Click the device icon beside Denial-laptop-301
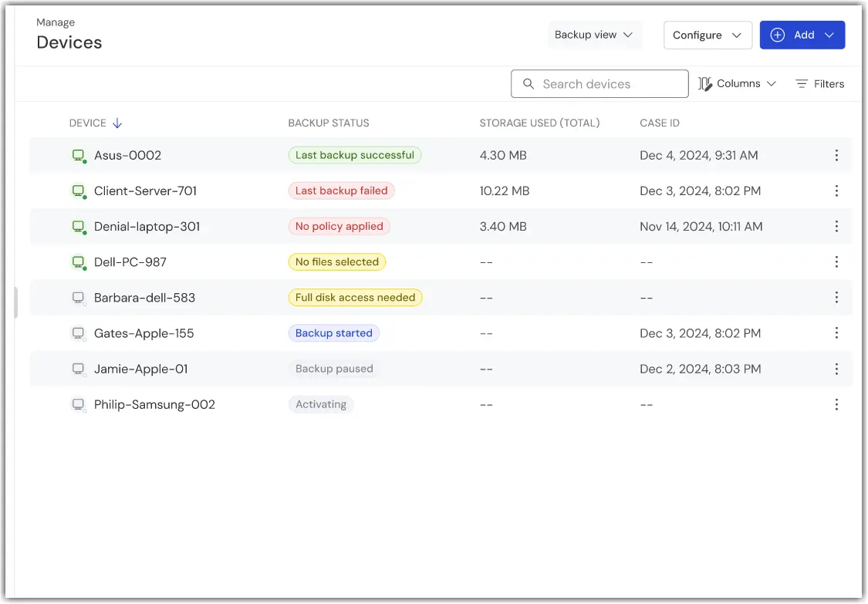The width and height of the screenshot is (868, 604). pos(79,227)
